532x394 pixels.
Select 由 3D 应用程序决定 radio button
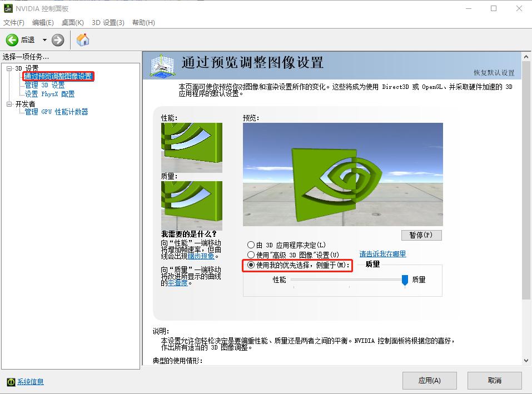[251, 245]
